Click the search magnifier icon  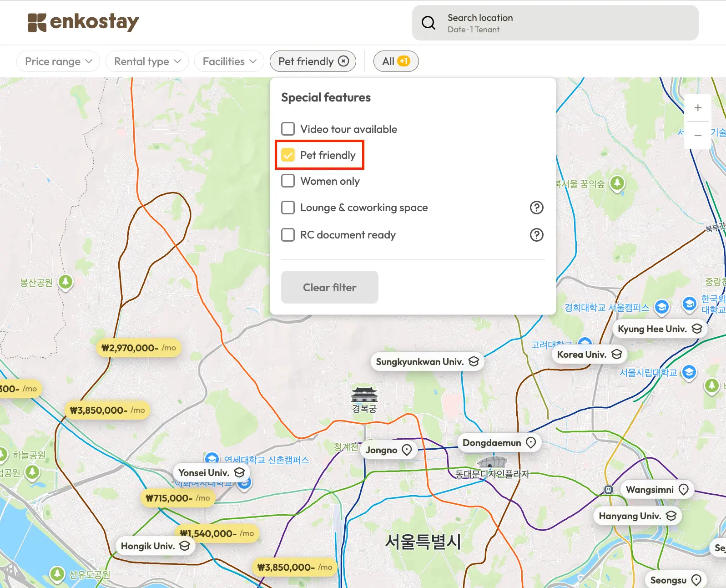pos(428,23)
